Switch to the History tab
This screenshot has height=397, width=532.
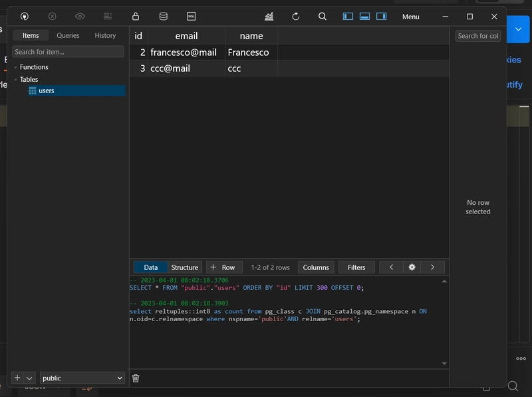point(105,35)
